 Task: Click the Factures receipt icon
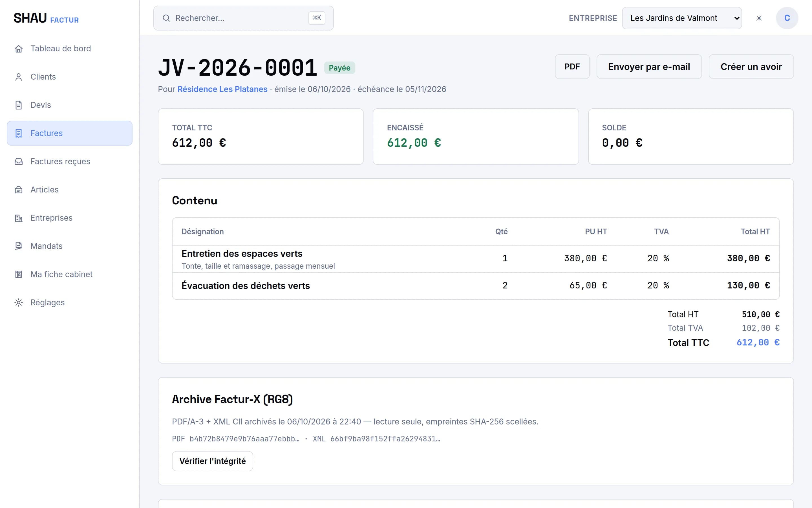tap(18, 133)
